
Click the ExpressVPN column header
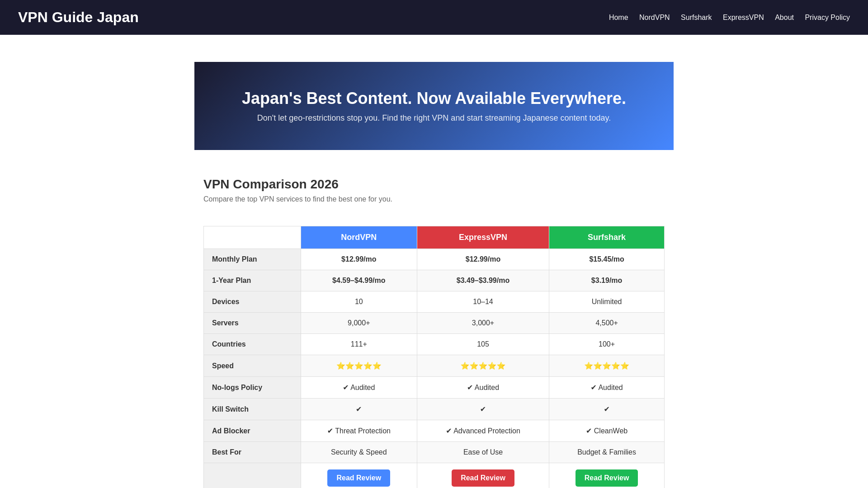pos(483,237)
